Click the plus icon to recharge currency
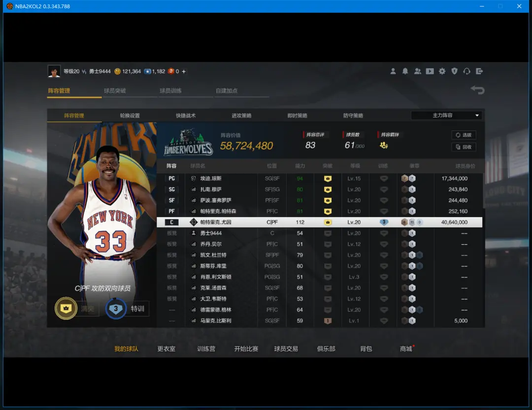The height and width of the screenshot is (410, 532). pos(184,71)
